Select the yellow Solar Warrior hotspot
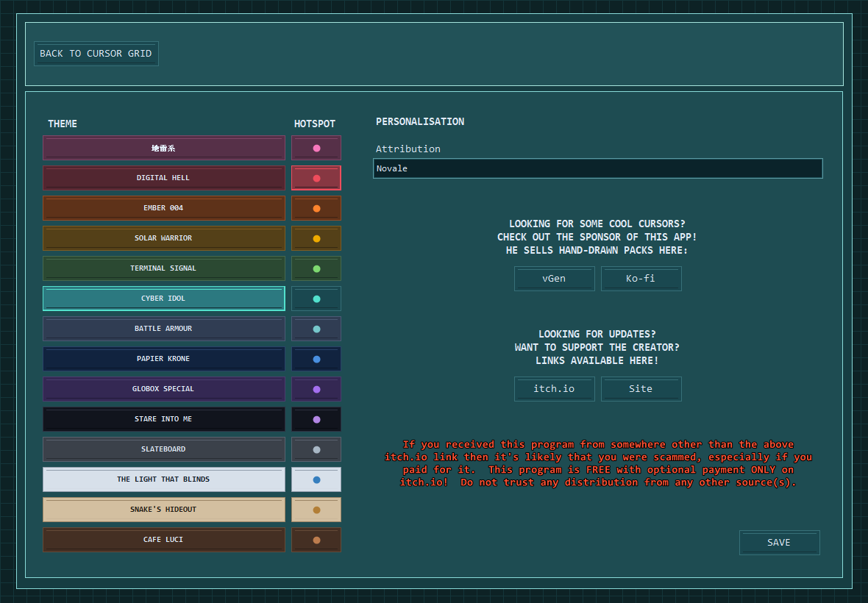 (316, 238)
